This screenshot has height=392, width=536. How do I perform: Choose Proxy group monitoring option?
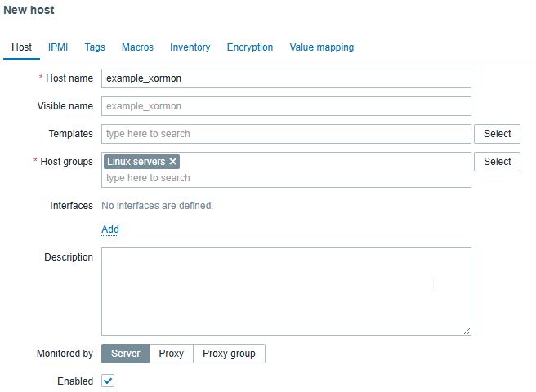click(x=229, y=354)
